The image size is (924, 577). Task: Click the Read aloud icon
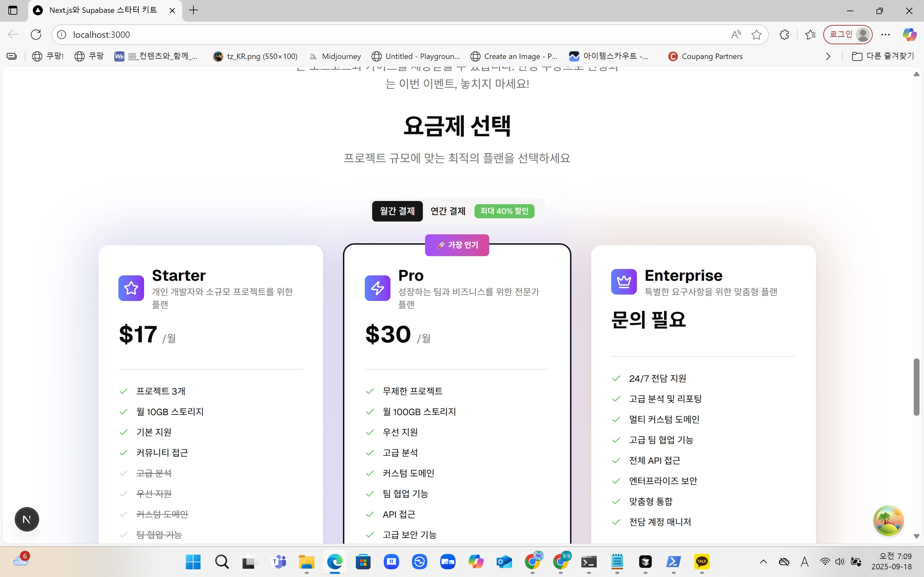click(736, 34)
